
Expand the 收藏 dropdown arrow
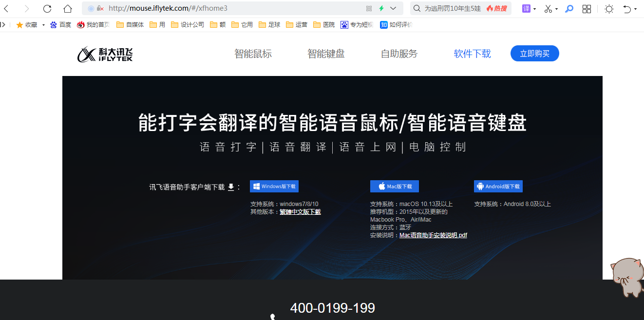point(43,25)
